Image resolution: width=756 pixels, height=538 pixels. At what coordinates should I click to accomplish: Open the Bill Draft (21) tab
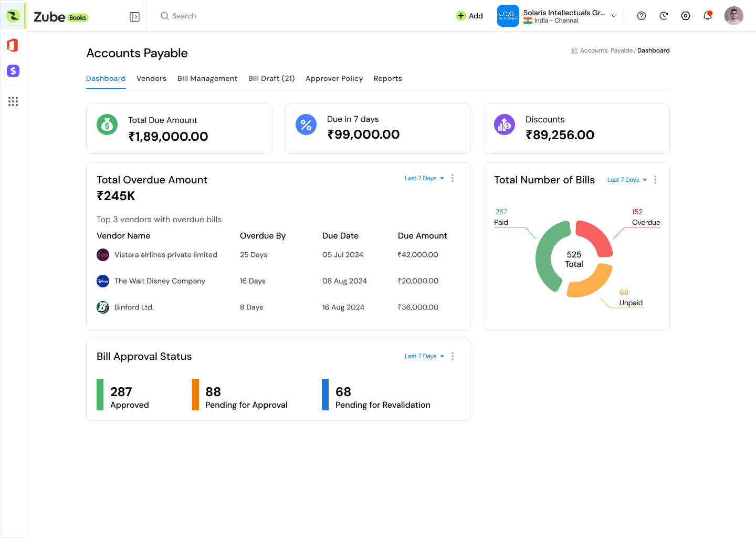click(271, 78)
